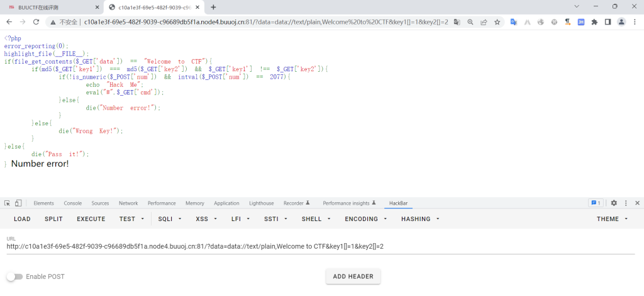644x296 pixels.
Task: Click the ADD HEADER button
Action: pyautogui.click(x=353, y=276)
